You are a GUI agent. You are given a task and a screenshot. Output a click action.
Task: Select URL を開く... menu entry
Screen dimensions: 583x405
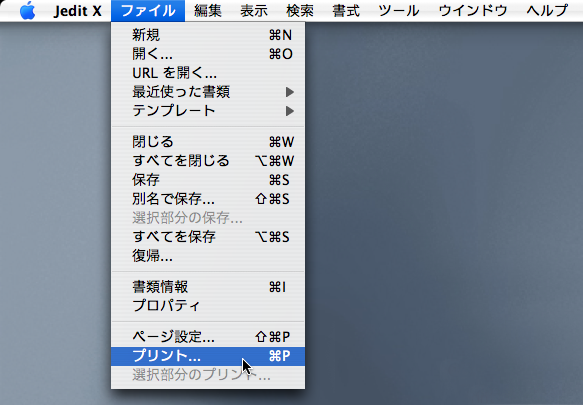click(208, 73)
